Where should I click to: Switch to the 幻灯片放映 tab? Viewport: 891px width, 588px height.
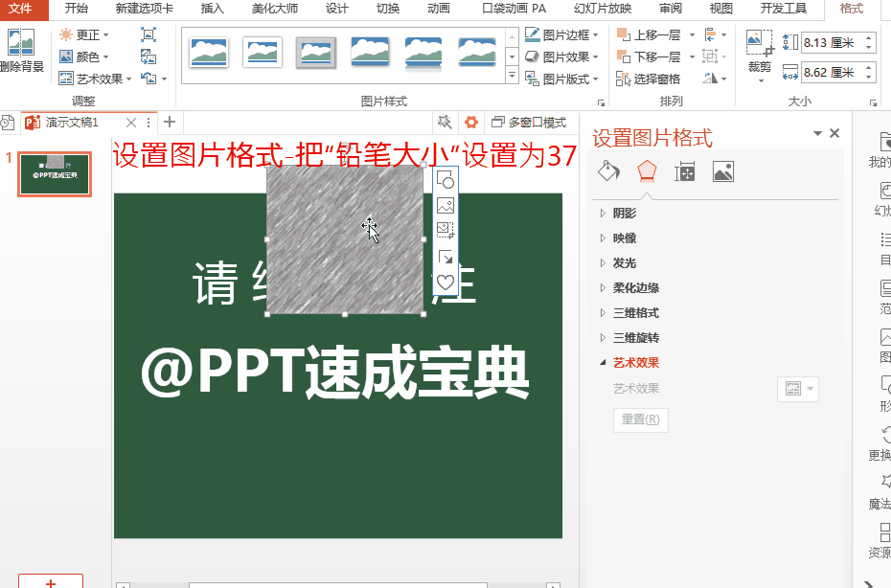click(x=603, y=9)
